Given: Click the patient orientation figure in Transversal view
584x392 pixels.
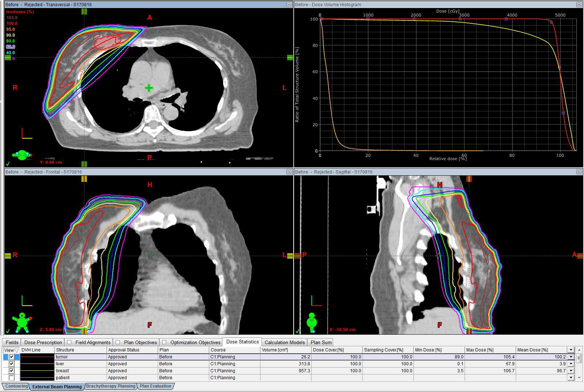Looking at the screenshot, I should (22, 155).
